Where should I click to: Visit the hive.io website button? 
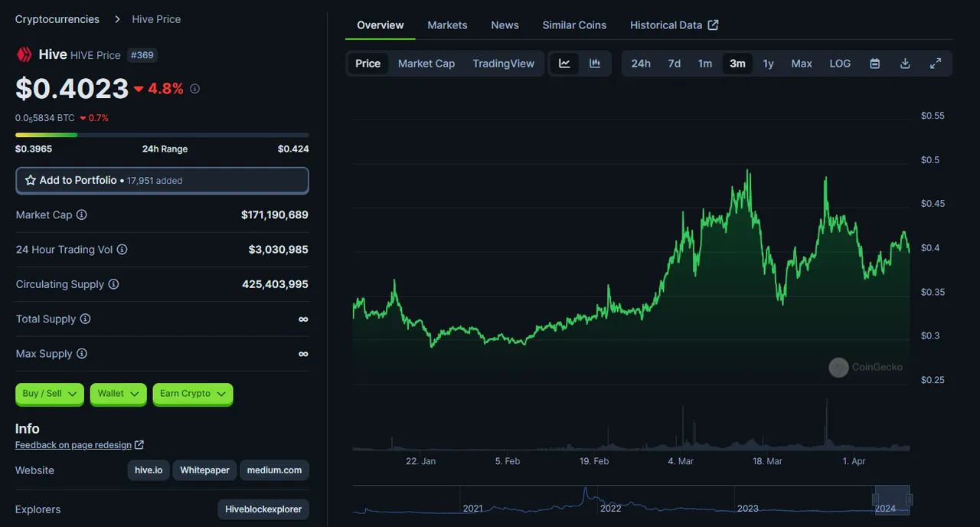[149, 470]
